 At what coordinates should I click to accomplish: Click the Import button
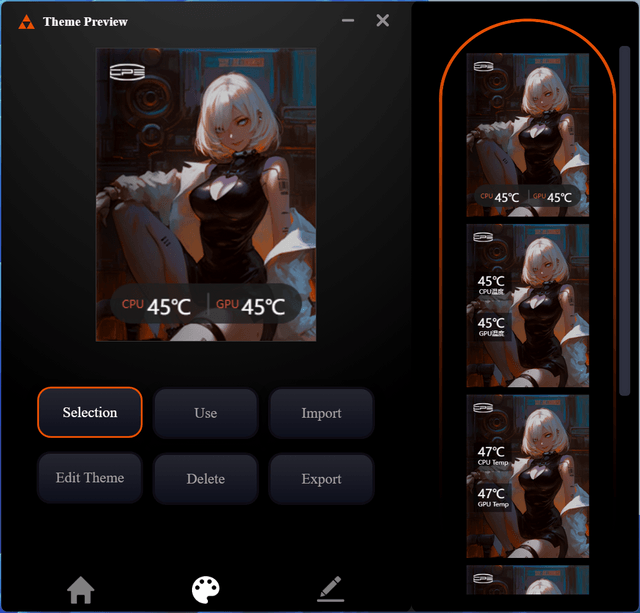click(321, 413)
